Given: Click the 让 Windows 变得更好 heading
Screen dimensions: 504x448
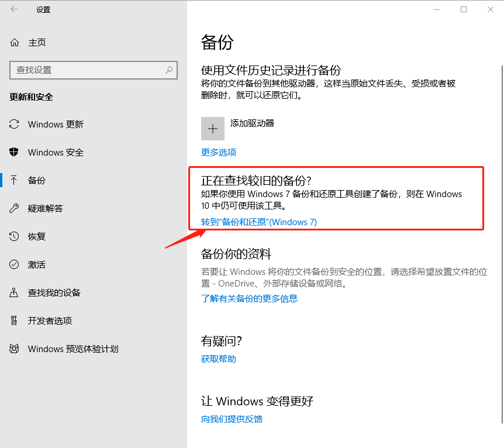Looking at the screenshot, I should click(257, 401).
